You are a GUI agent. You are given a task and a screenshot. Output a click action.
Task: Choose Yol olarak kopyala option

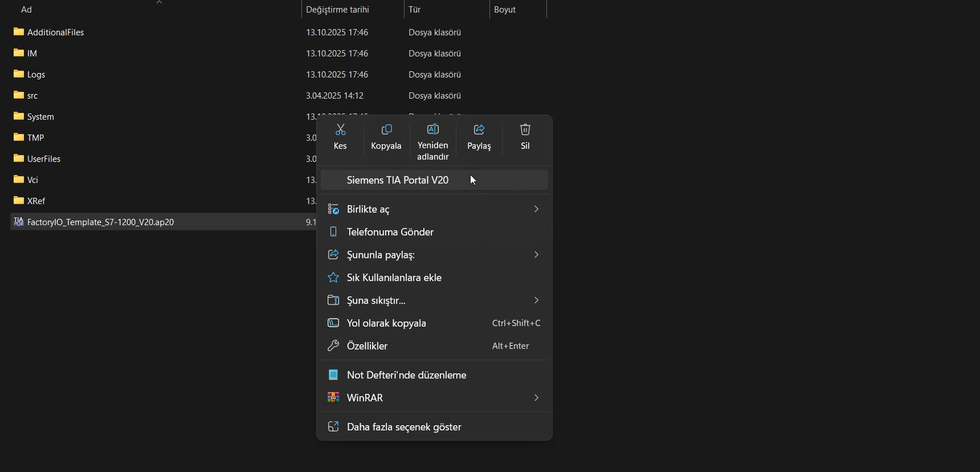click(386, 323)
